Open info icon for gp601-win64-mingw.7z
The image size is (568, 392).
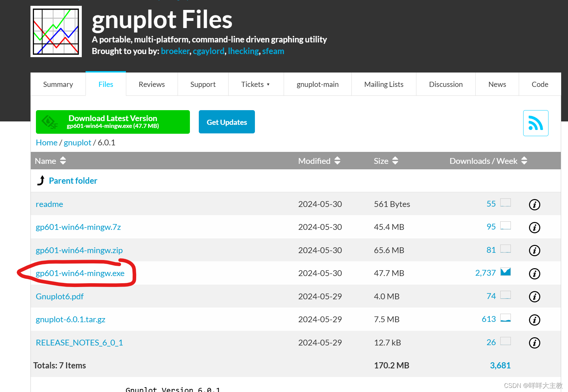[534, 227]
